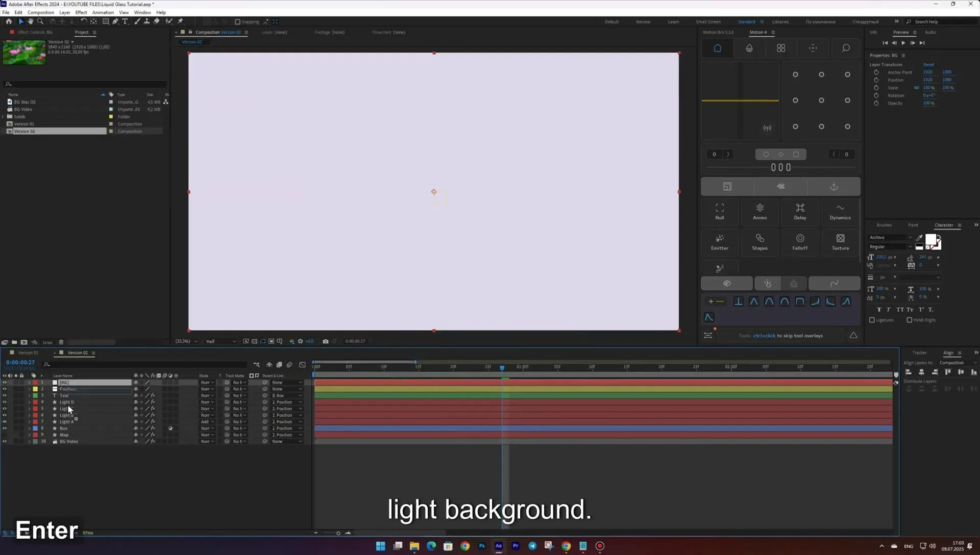This screenshot has height=555, width=980.
Task: Click Motion 4 search magnifier icon
Action: coord(845,48)
